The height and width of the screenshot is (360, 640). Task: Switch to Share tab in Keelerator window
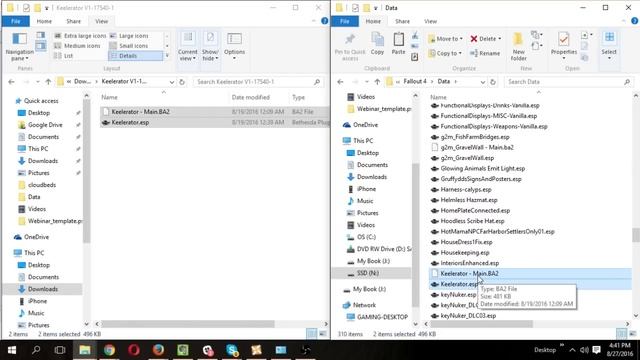pyautogui.click(x=73, y=21)
